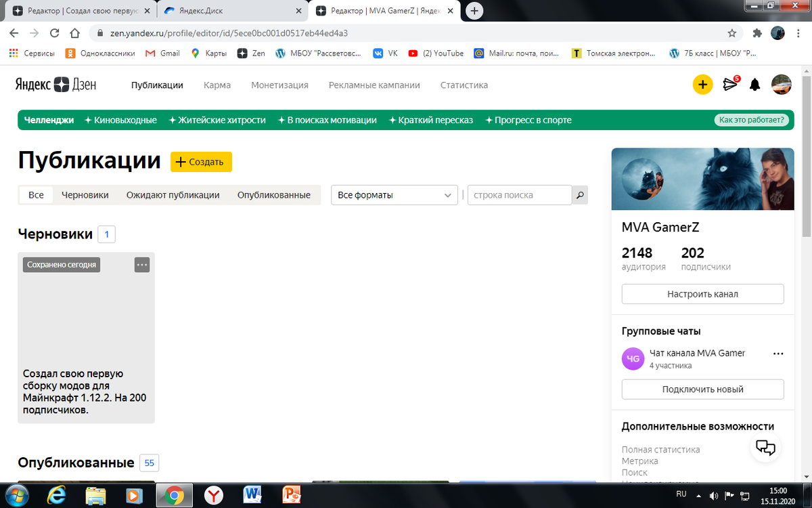812x508 pixels.
Task: Open the Прогресс в спорте challenge
Action: pyautogui.click(x=528, y=120)
